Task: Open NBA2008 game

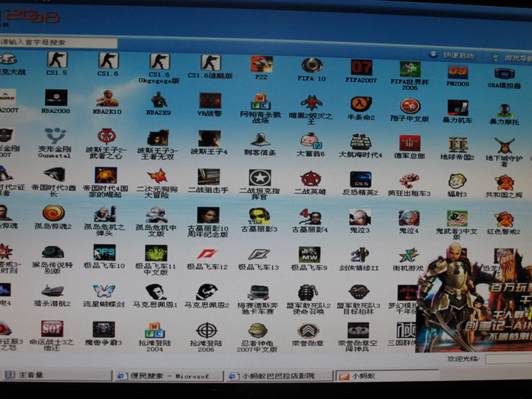Action: pyautogui.click(x=56, y=98)
